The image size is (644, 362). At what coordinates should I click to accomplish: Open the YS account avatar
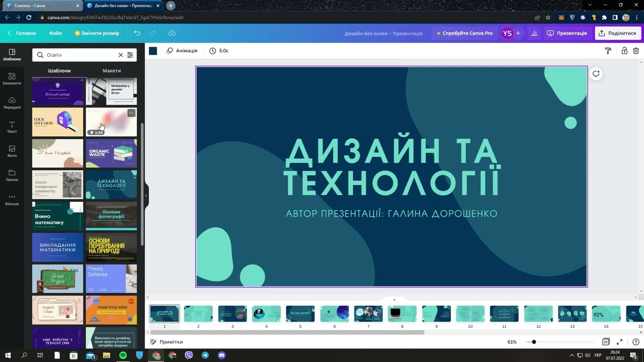[x=507, y=33]
